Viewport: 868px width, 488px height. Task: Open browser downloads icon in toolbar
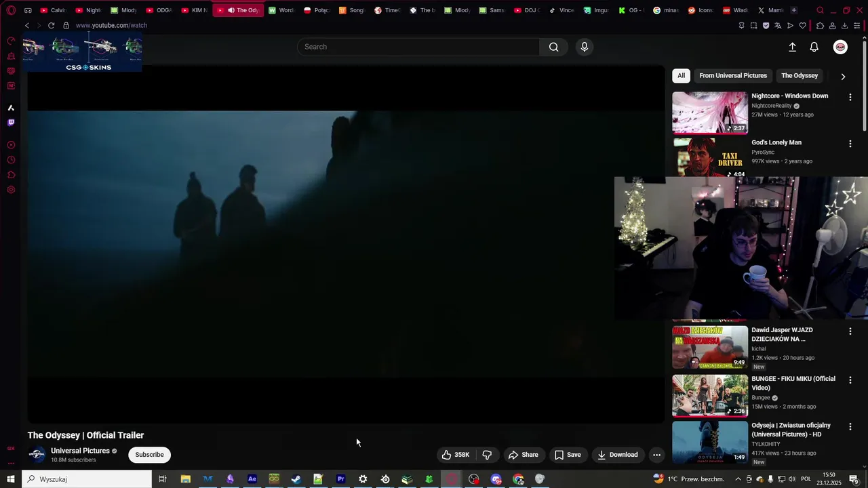point(844,26)
